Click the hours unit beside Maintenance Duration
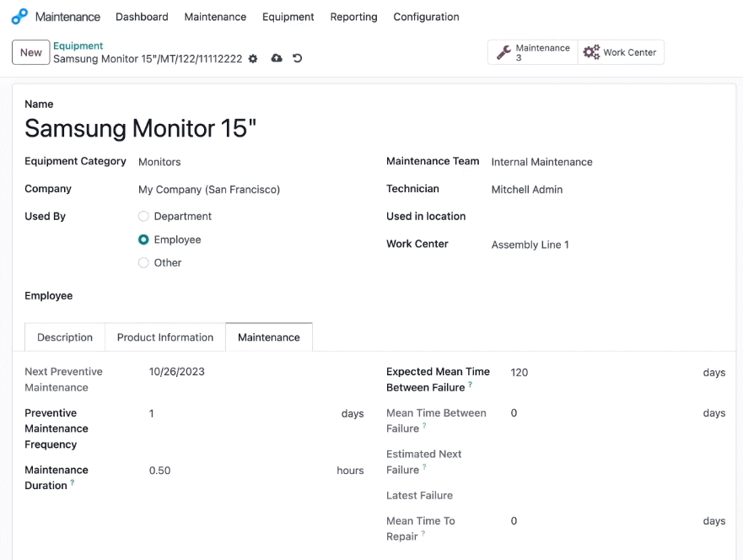The height and width of the screenshot is (560, 743). 350,471
